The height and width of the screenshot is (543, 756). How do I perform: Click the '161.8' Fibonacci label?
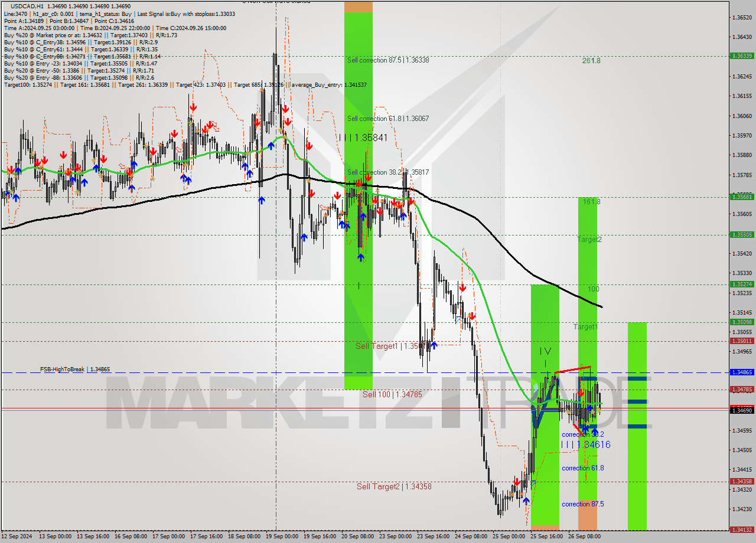(591, 201)
